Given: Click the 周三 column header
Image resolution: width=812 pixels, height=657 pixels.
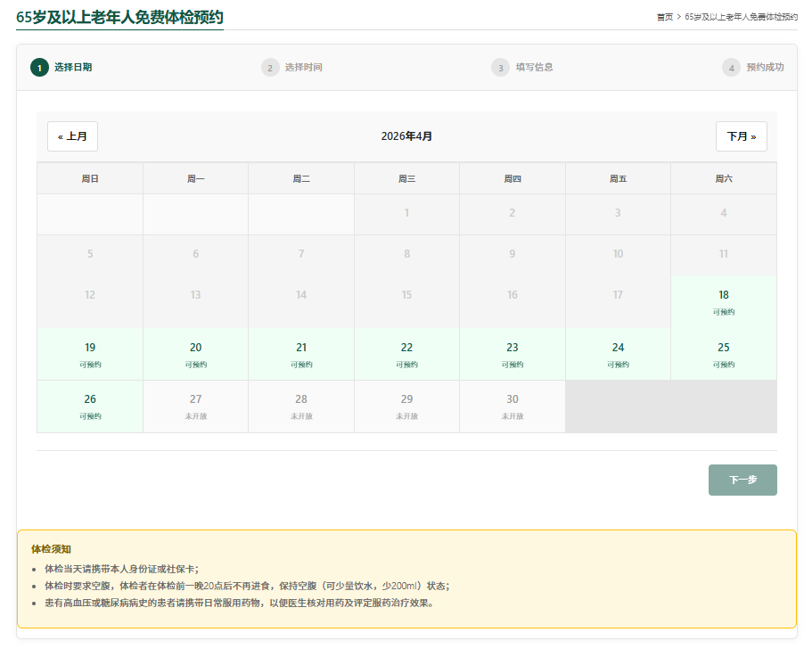Looking at the screenshot, I should (407, 178).
